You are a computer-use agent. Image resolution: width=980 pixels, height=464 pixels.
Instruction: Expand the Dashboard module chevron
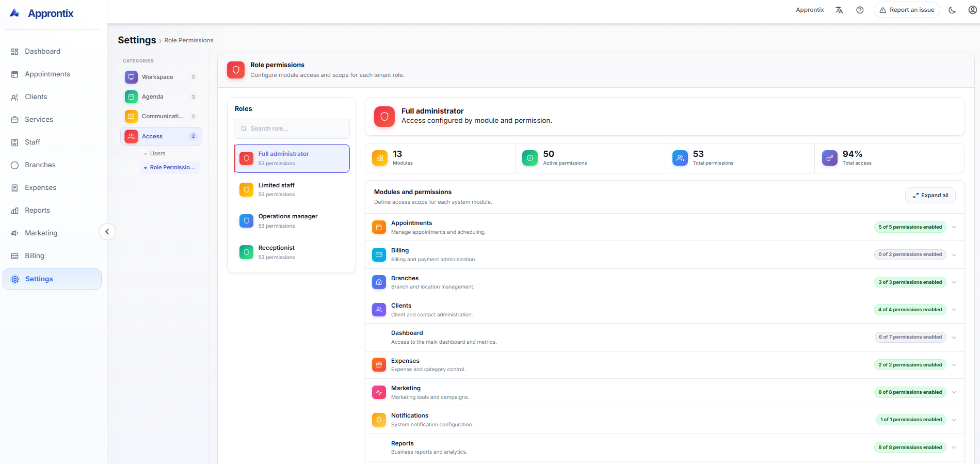954,337
